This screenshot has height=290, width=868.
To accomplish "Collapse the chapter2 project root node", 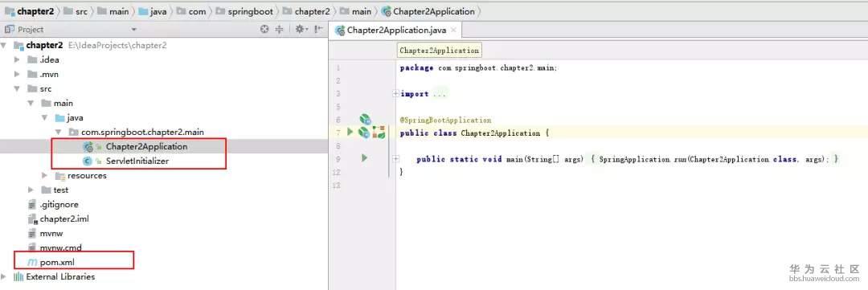I will (x=5, y=45).
